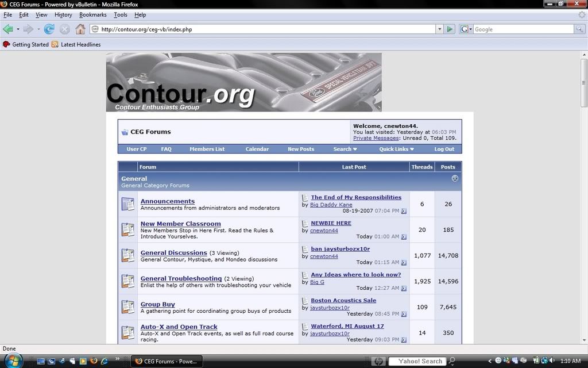Click the CEG Forums taskbar button
This screenshot has width=588, height=368.
pyautogui.click(x=167, y=361)
